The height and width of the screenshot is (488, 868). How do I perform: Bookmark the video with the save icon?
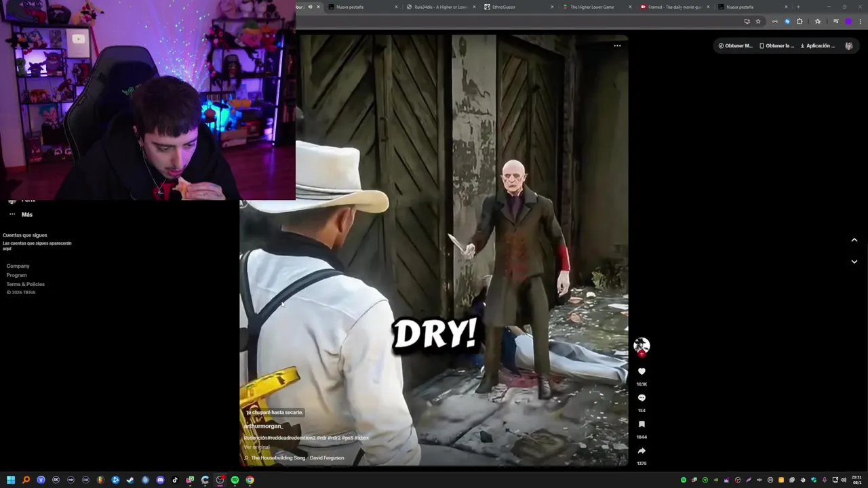click(x=642, y=424)
